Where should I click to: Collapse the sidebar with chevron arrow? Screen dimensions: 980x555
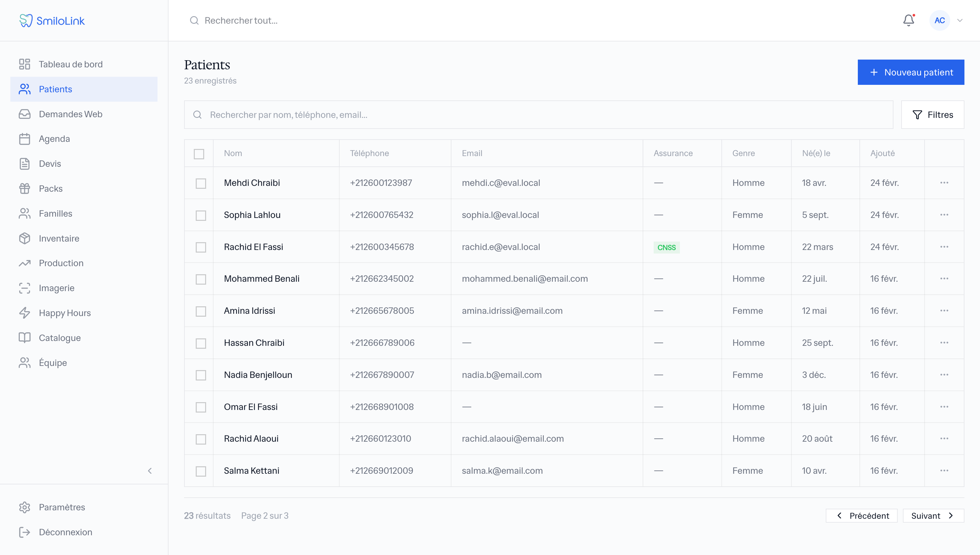pyautogui.click(x=150, y=471)
